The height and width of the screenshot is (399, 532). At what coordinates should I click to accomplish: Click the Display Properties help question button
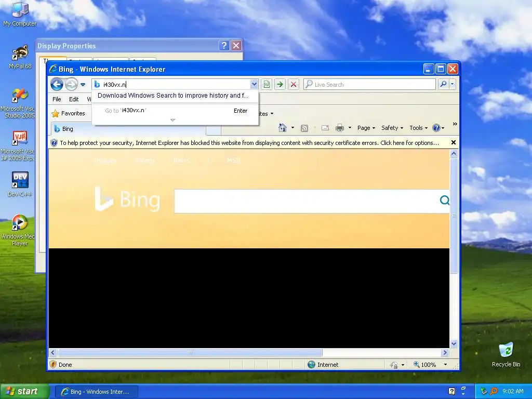[x=224, y=46]
